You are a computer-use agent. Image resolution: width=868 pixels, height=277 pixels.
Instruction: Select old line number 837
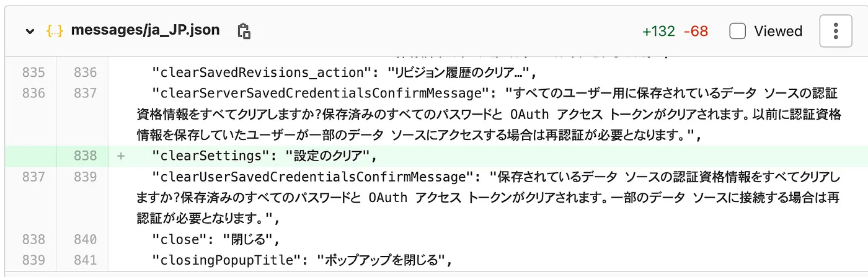(x=33, y=177)
